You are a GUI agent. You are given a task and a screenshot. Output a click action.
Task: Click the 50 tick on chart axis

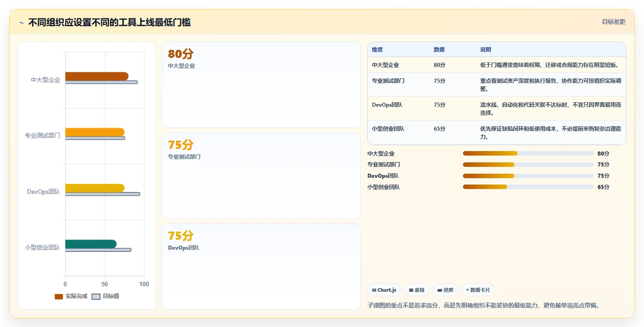105,284
